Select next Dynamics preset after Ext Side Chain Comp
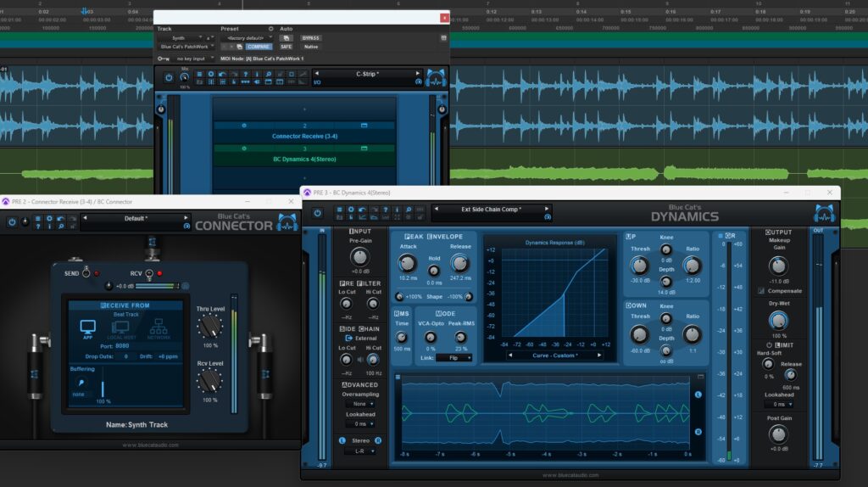The width and height of the screenshot is (868, 487). (x=547, y=209)
